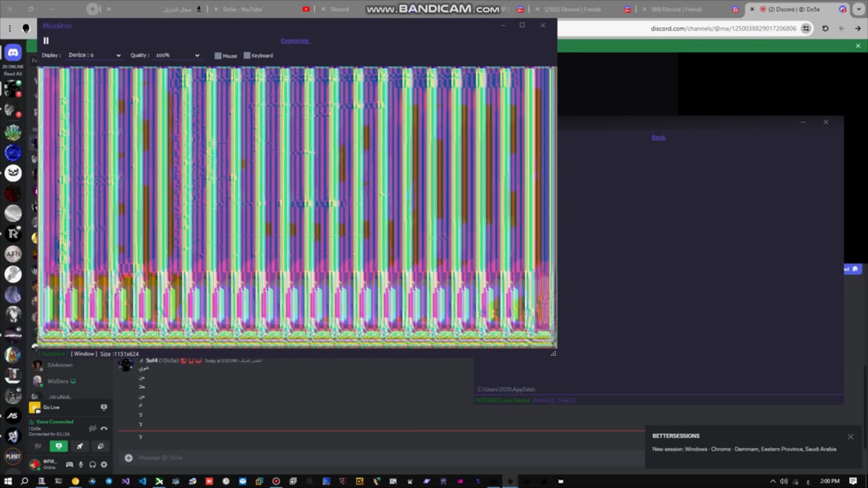Viewport: 868px width, 488px height.
Task: Select the !Unknown user in the list
Action: pos(60,365)
